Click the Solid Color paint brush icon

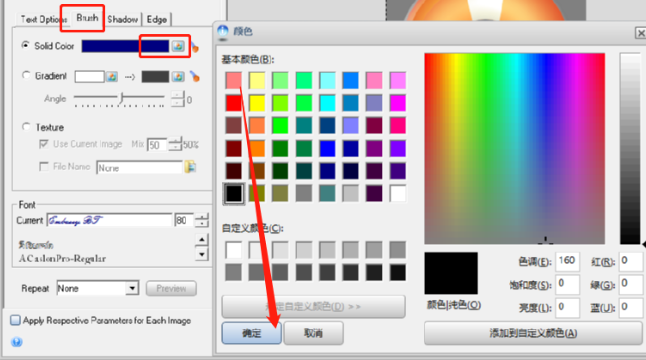coord(195,47)
